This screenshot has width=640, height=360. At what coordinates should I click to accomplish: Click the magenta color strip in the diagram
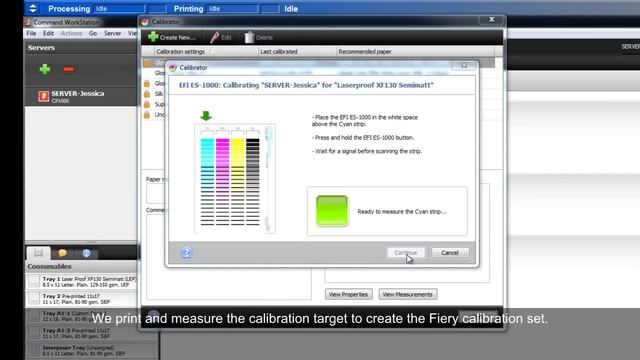point(222,182)
